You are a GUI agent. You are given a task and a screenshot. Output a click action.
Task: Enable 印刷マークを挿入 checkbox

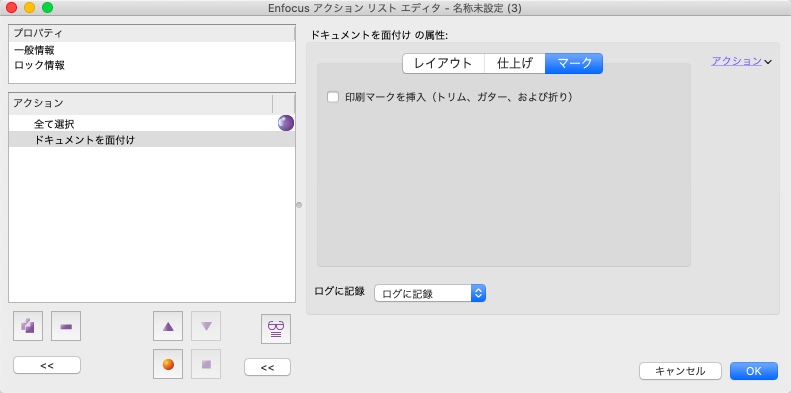pyautogui.click(x=332, y=97)
